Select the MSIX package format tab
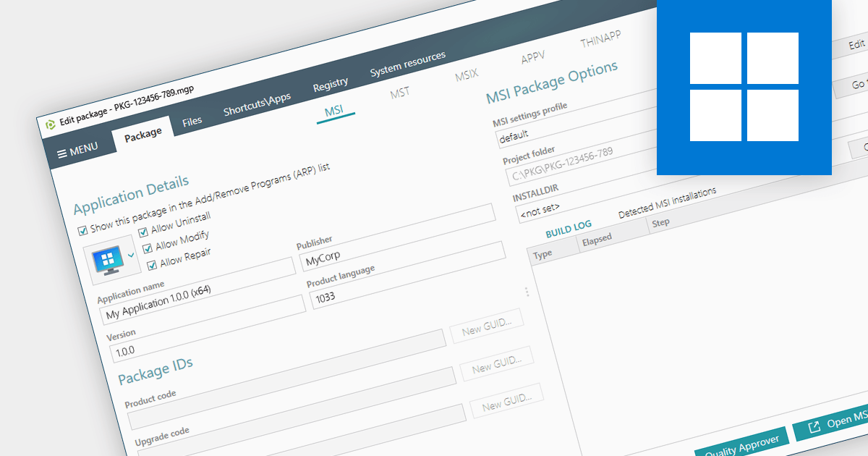This screenshot has width=868, height=456. [x=467, y=75]
